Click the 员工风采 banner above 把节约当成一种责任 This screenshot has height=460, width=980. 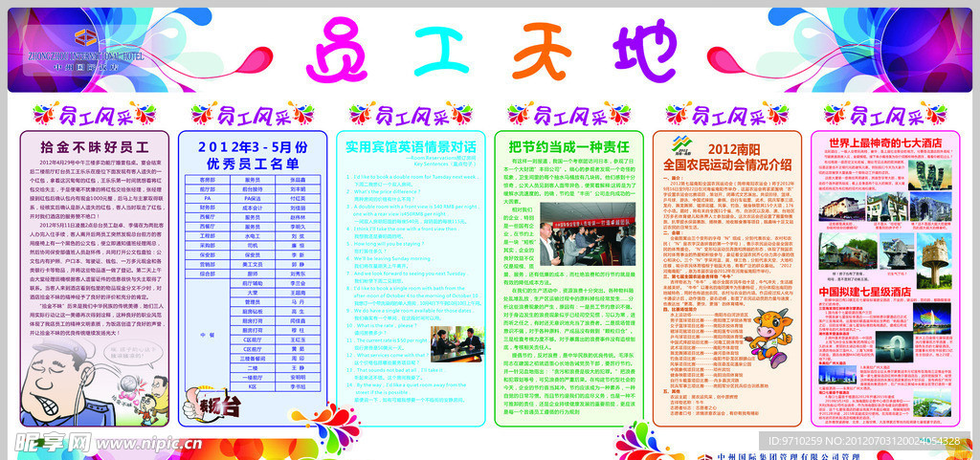(x=568, y=114)
